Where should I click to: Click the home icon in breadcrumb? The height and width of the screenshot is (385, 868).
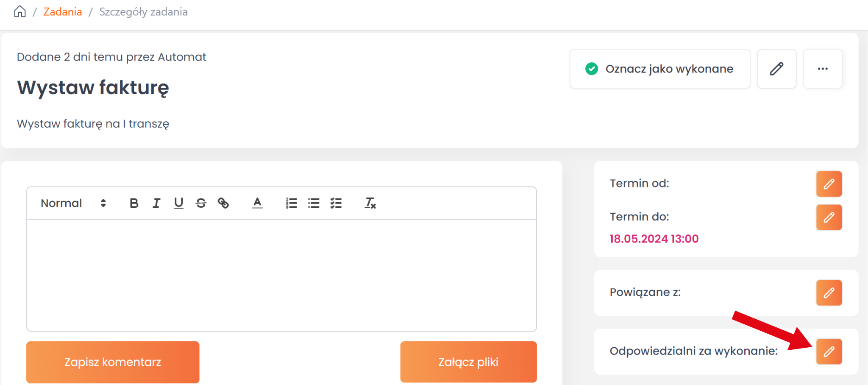(20, 11)
